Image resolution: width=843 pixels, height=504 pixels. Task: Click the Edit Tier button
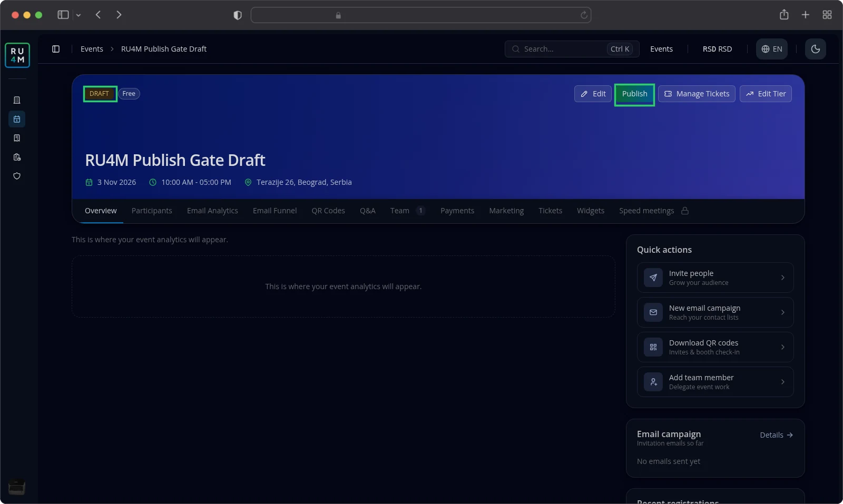tap(766, 94)
